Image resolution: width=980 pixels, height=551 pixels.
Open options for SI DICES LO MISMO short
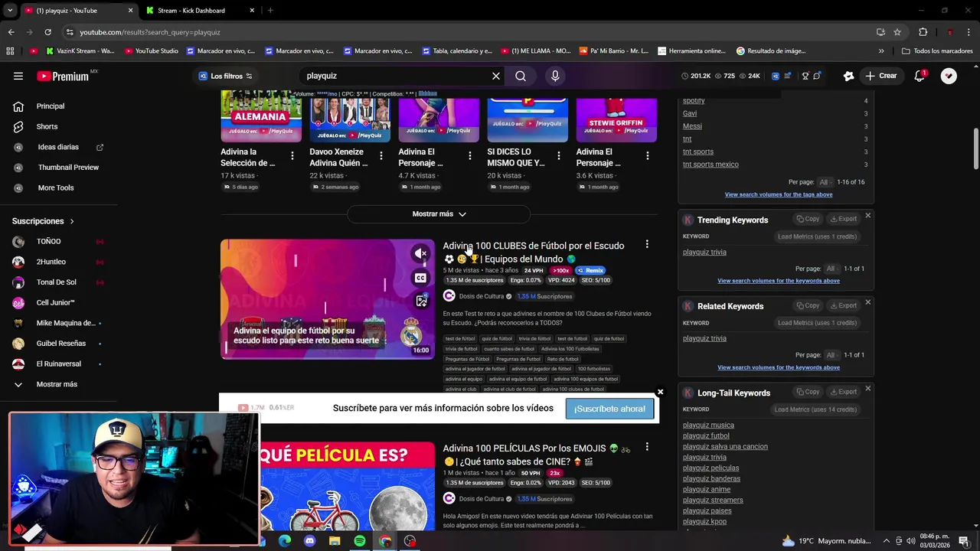click(x=558, y=155)
